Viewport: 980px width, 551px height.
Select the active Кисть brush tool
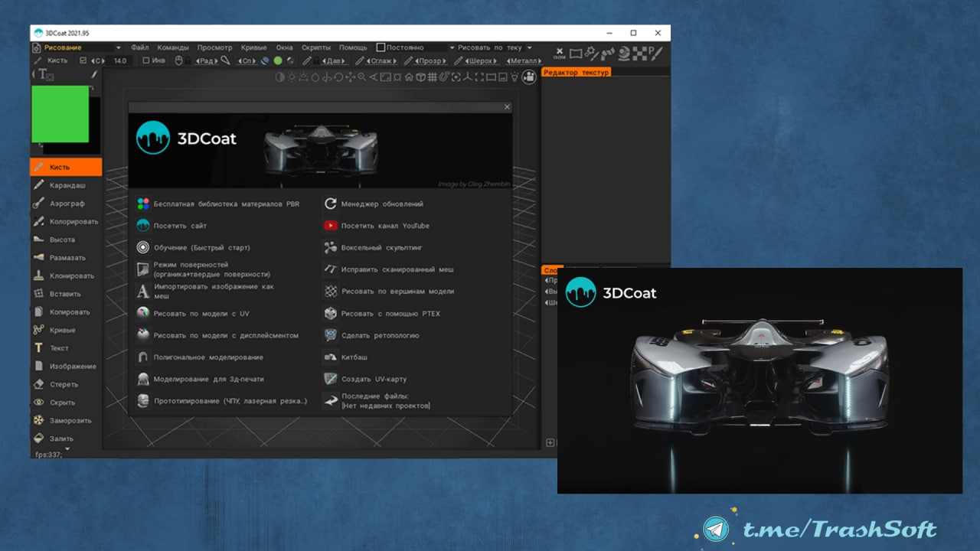click(66, 167)
